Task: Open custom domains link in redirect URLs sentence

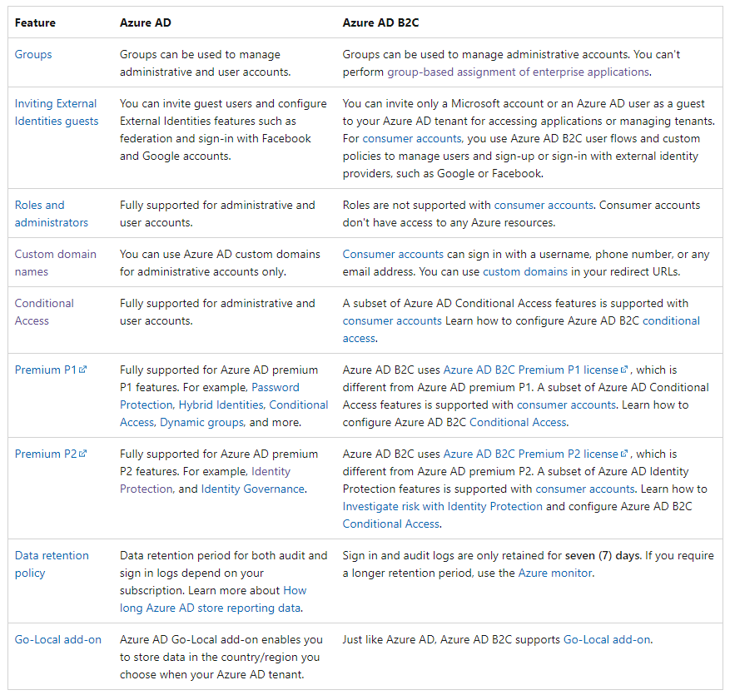Action: click(x=525, y=271)
